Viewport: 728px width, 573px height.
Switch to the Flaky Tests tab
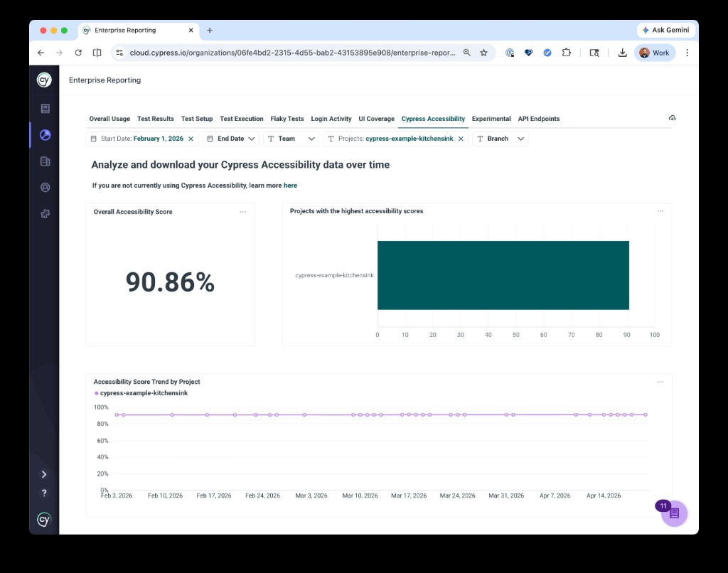[287, 119]
